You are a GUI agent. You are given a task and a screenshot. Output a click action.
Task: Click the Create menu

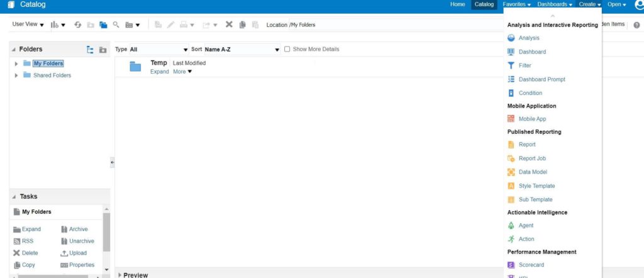pyautogui.click(x=590, y=4)
